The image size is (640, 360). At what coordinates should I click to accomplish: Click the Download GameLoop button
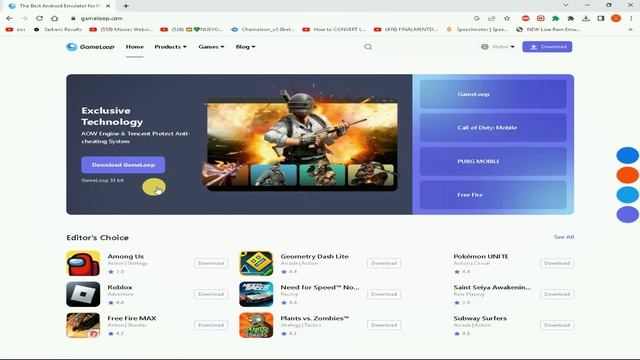coord(123,165)
